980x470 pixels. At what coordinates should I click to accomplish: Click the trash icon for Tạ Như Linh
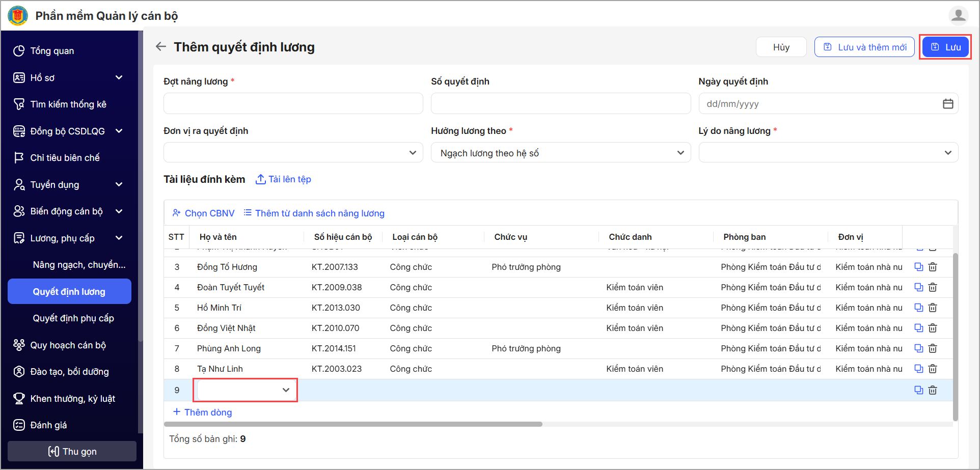coord(933,369)
